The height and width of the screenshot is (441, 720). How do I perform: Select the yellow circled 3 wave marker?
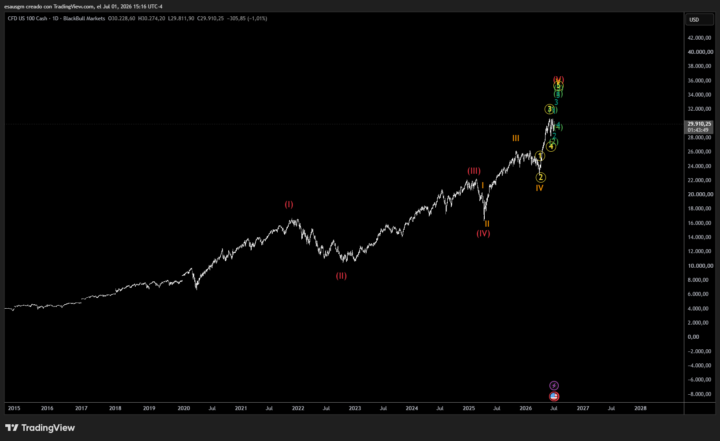[x=549, y=109]
